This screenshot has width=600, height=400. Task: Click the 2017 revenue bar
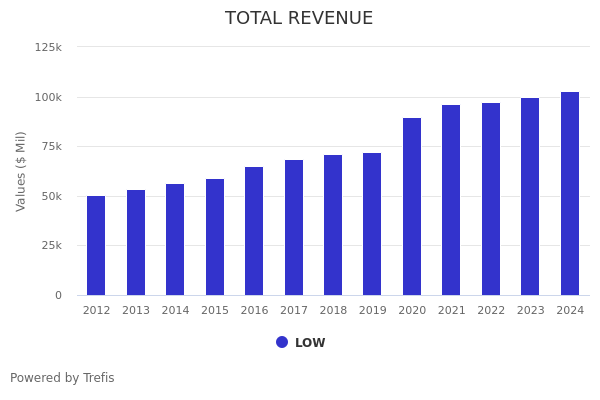tap(294, 227)
